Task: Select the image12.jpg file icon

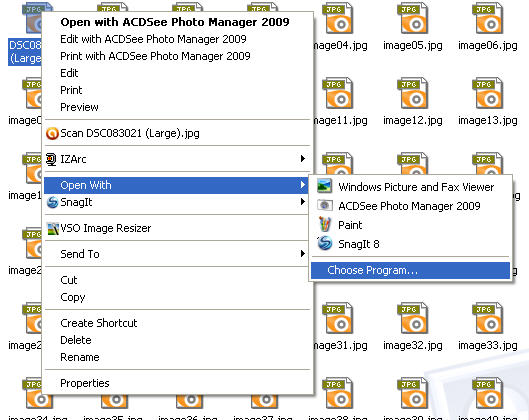Action: pyautogui.click(x=413, y=93)
